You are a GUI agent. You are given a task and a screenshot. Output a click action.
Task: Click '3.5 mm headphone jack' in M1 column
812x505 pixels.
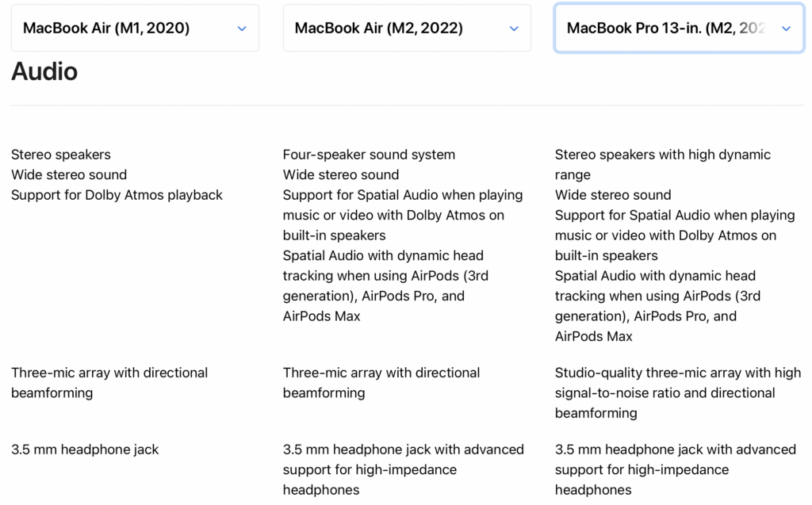click(x=85, y=450)
